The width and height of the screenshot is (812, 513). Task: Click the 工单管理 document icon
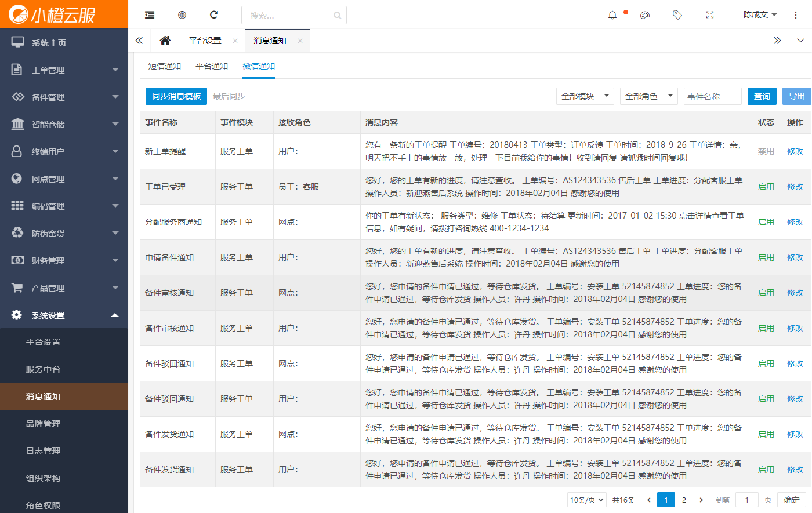click(17, 70)
